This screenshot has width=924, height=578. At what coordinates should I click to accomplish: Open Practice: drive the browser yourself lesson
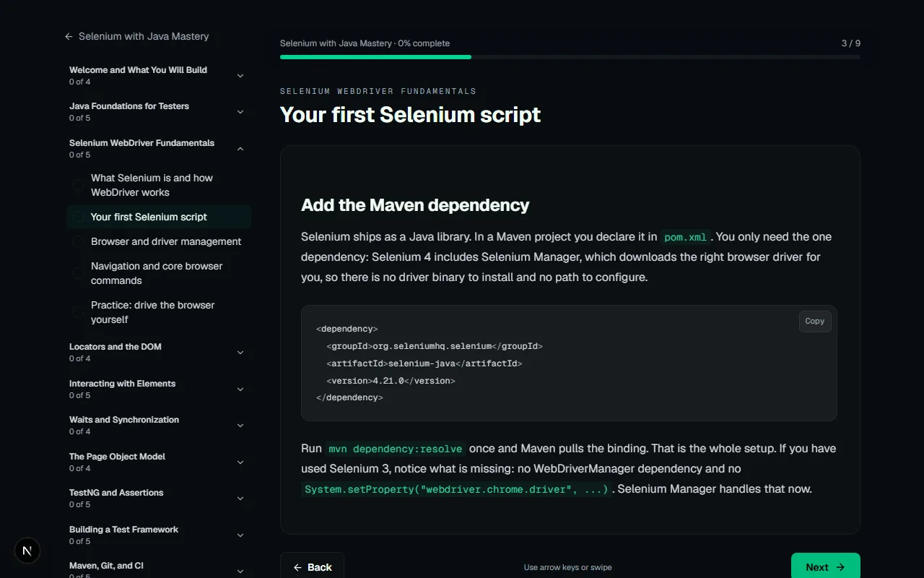click(159, 312)
